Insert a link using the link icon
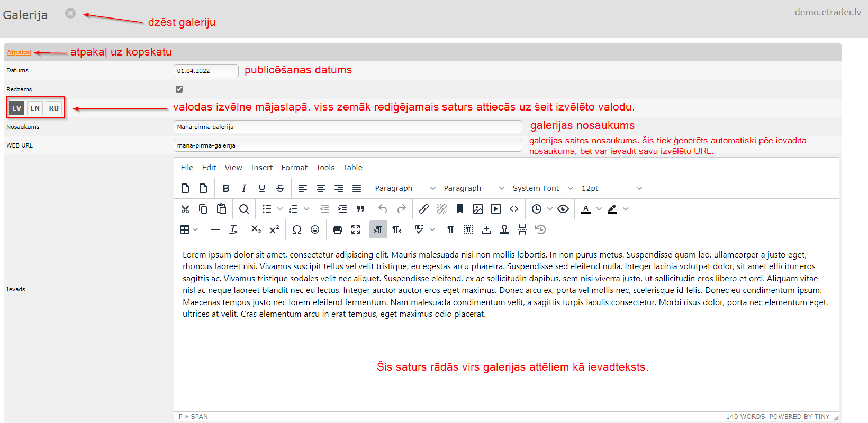Viewport: 868px width, 423px height. click(423, 209)
